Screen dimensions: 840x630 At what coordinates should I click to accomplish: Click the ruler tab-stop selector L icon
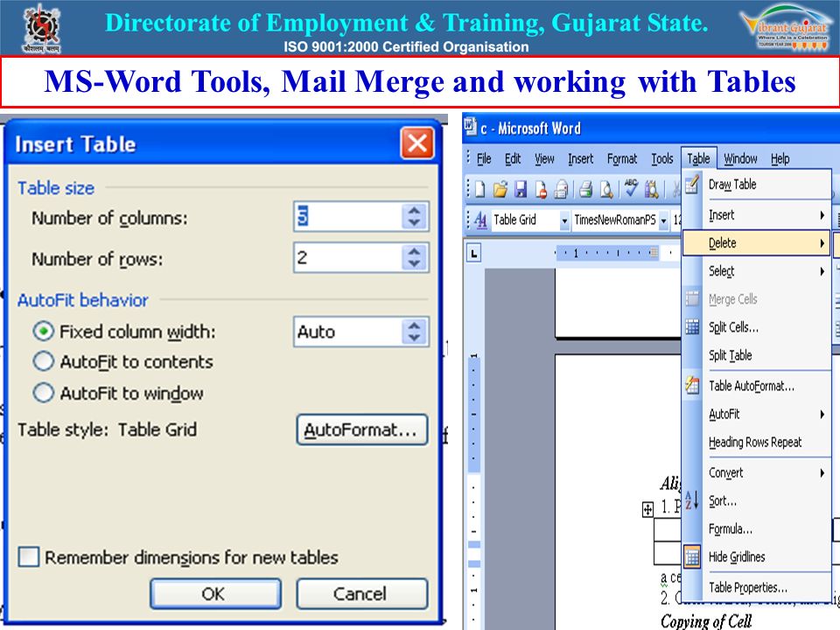coord(473,253)
